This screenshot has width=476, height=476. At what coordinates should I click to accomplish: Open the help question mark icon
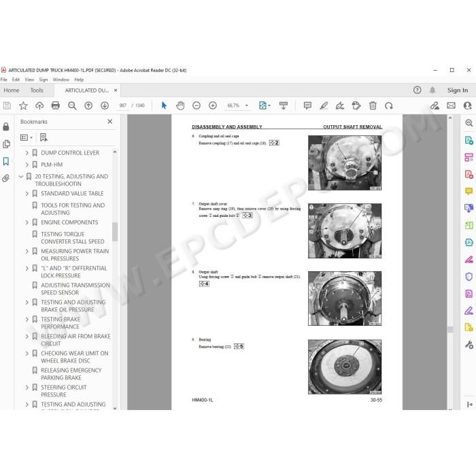(x=417, y=90)
